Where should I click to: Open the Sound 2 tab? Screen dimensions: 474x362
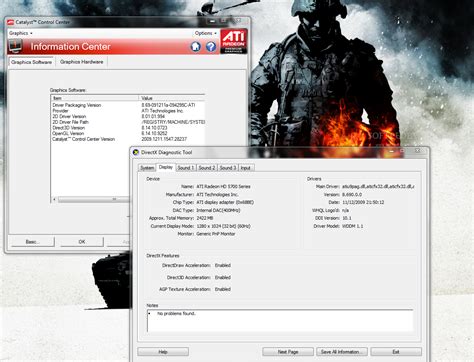tap(207, 168)
